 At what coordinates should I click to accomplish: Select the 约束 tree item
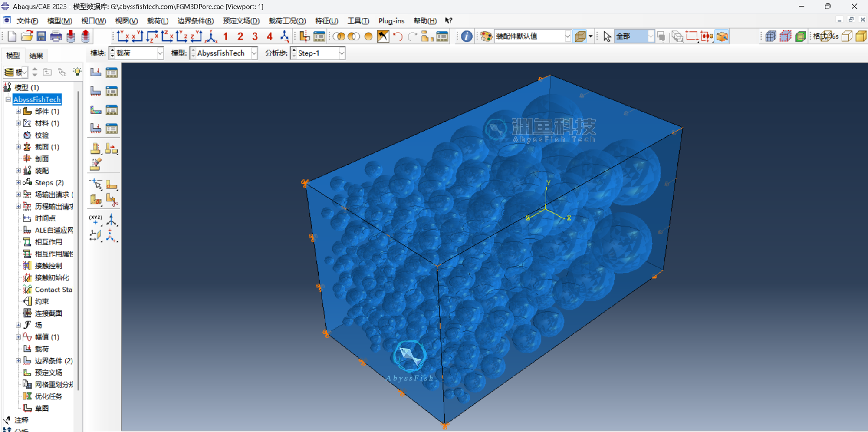tap(42, 301)
